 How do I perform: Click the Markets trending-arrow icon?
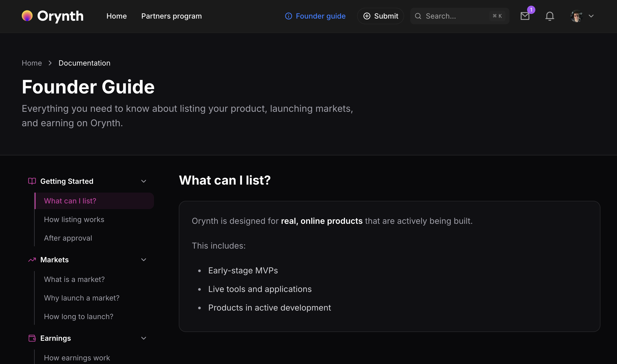(32, 260)
